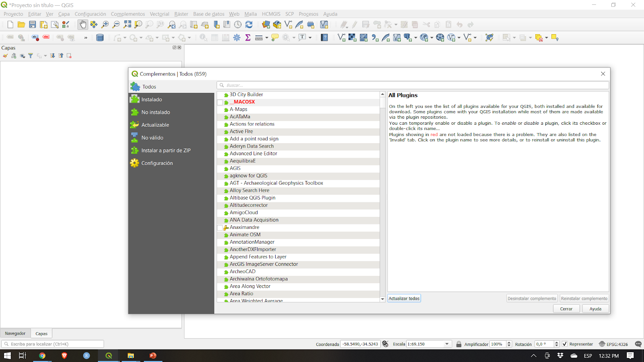644x362 pixels.
Task: Click the EPSG:4326 CRS button
Action: (613, 344)
